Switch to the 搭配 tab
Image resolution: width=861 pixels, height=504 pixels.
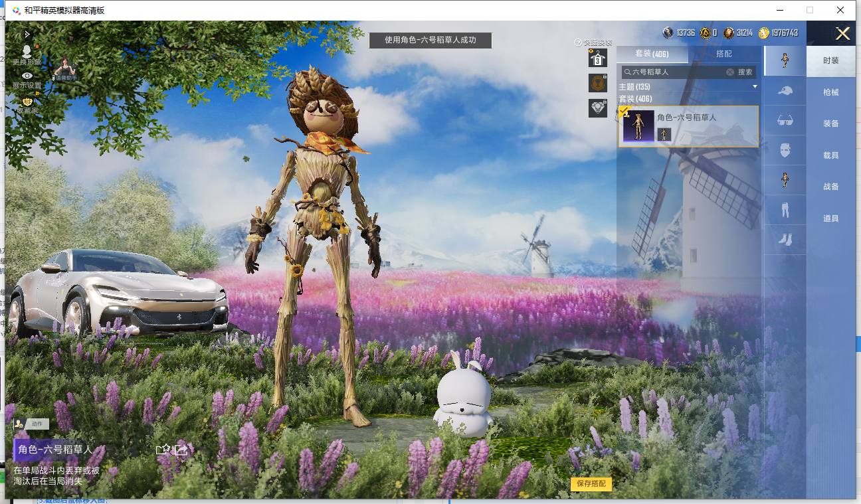click(724, 54)
